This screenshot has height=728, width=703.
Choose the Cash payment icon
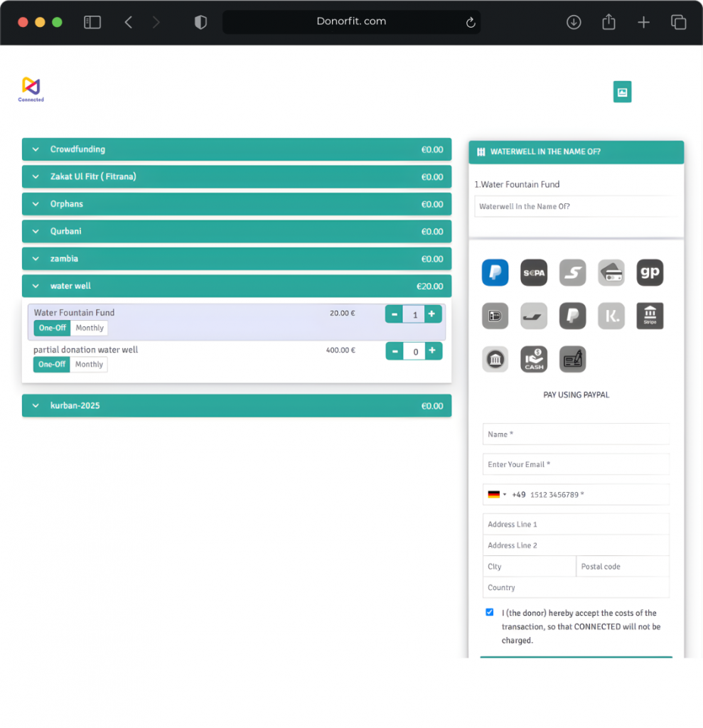[534, 359]
